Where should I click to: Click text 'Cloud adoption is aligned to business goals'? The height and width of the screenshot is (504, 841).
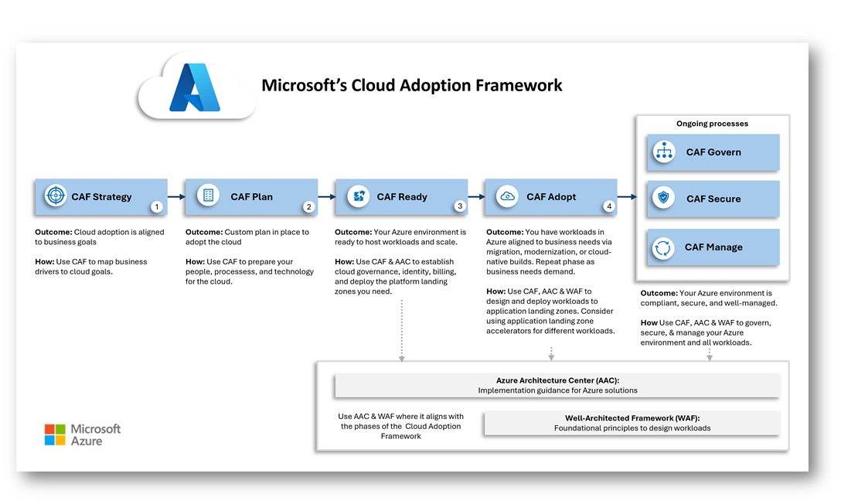[100, 237]
